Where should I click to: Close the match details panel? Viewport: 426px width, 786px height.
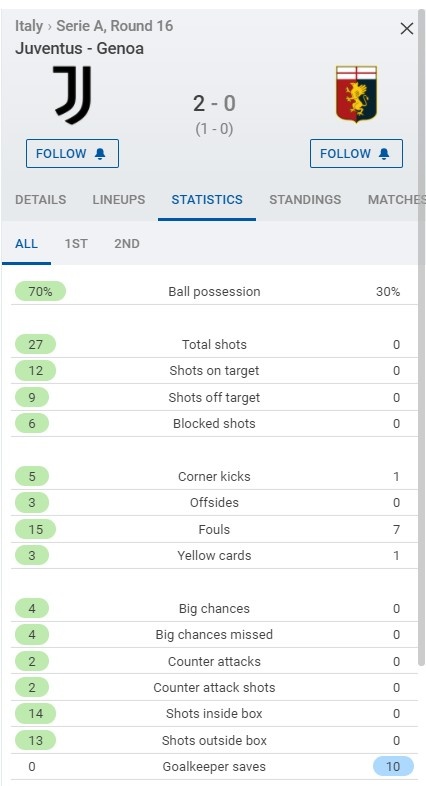click(x=406, y=29)
